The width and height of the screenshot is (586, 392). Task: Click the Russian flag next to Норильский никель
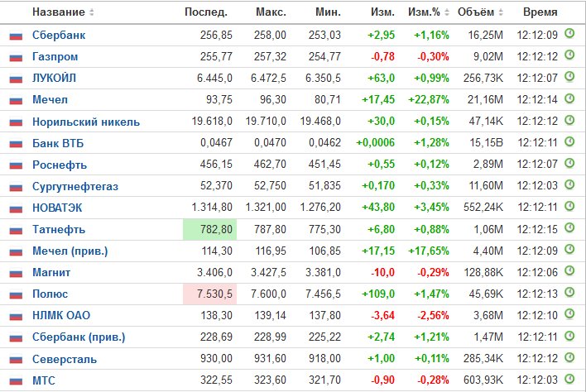(x=16, y=122)
